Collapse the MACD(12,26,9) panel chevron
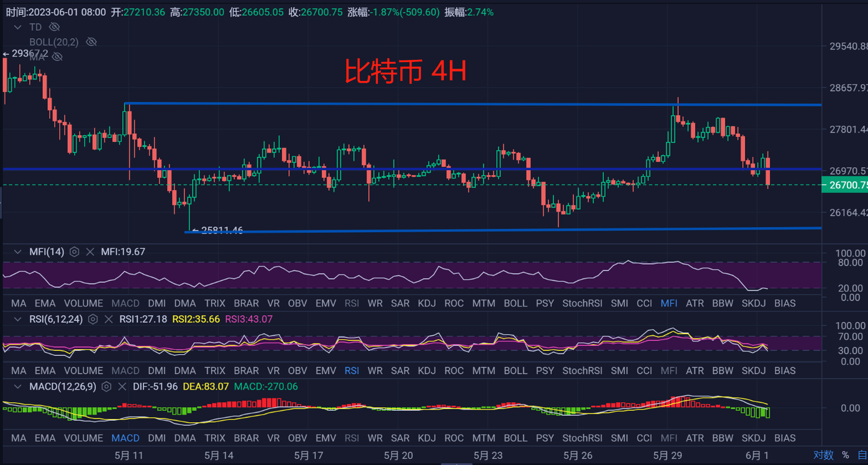Screen dimensions: 868x465 pos(18,387)
